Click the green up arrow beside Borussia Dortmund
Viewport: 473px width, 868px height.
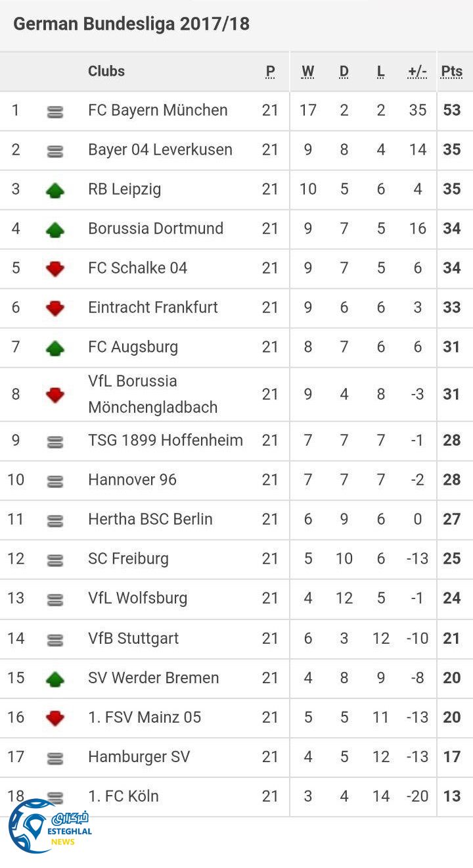tap(55, 229)
